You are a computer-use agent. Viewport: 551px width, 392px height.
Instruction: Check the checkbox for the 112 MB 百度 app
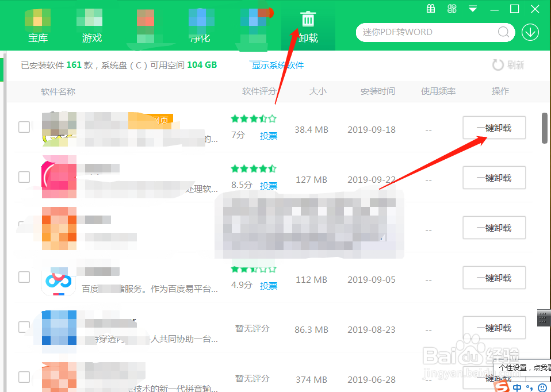[24, 277]
